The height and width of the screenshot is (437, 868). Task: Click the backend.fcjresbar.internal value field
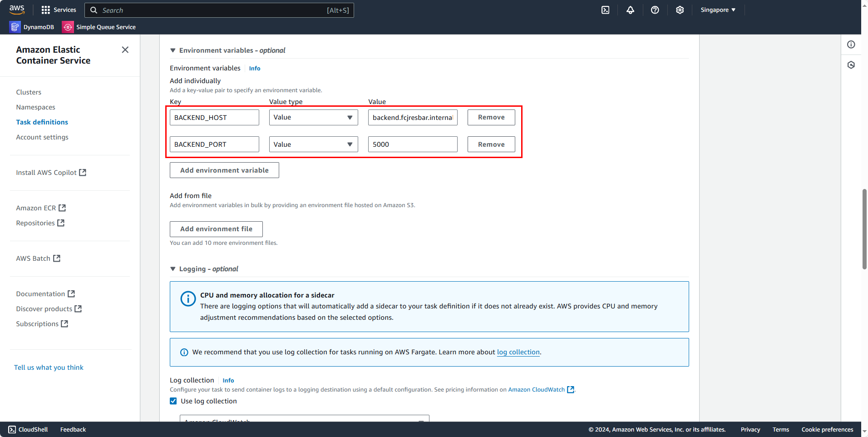click(413, 118)
